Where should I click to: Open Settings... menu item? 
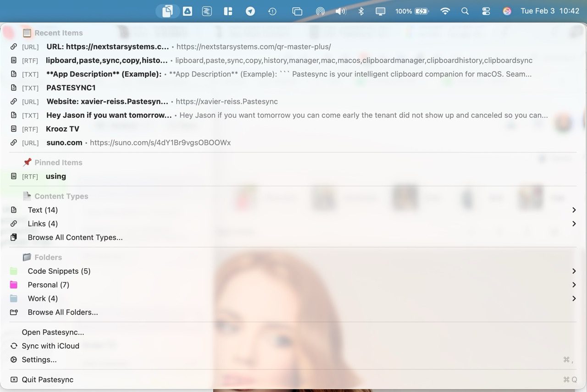[39, 359]
